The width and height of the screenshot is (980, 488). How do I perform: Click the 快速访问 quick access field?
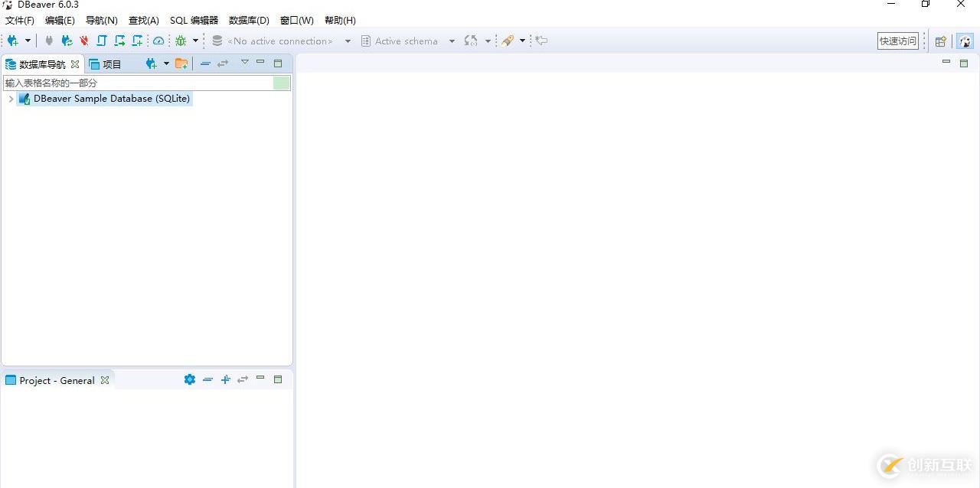point(898,41)
